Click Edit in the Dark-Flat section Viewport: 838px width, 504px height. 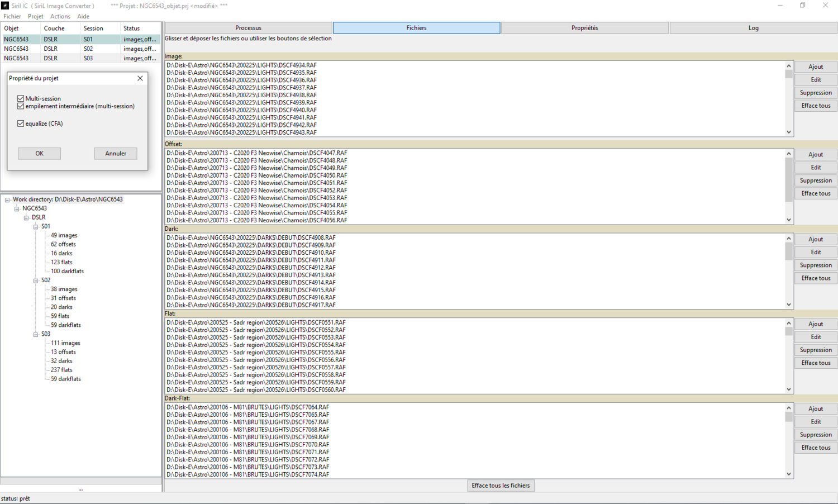point(816,422)
